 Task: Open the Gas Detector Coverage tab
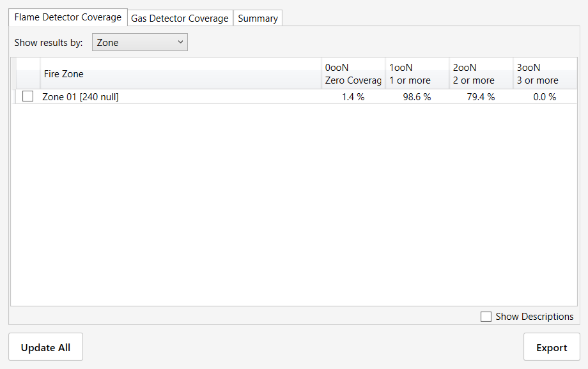click(x=180, y=19)
